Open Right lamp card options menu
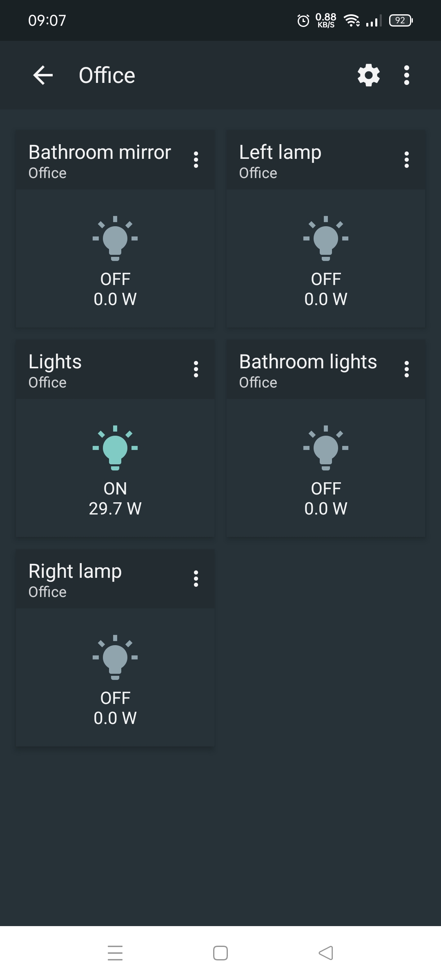This screenshot has height=980, width=441. (x=196, y=579)
